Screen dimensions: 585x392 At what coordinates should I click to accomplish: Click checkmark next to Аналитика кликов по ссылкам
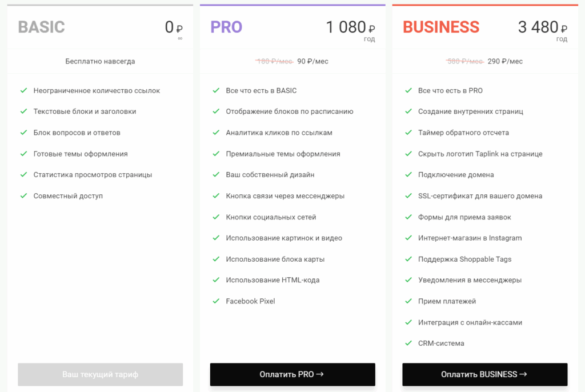(x=216, y=133)
